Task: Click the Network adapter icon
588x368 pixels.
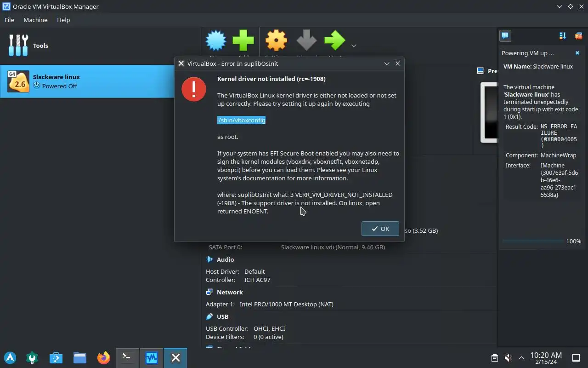Action: coord(209,292)
